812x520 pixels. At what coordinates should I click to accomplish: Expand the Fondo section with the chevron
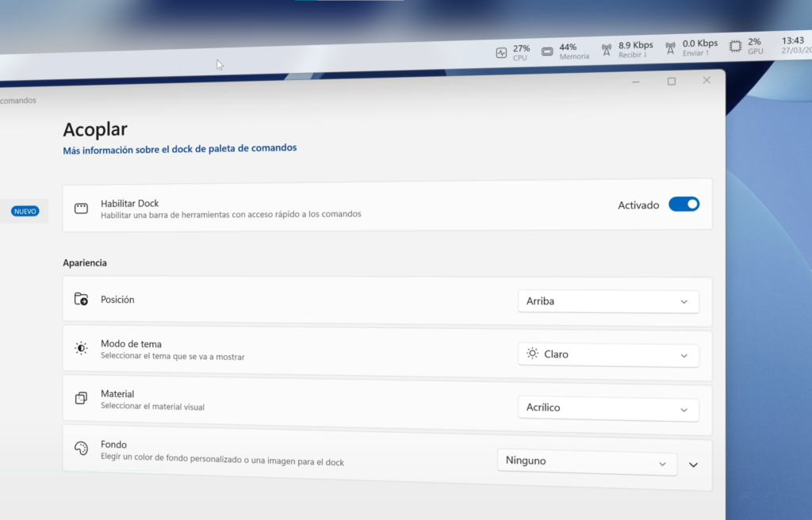pos(693,465)
